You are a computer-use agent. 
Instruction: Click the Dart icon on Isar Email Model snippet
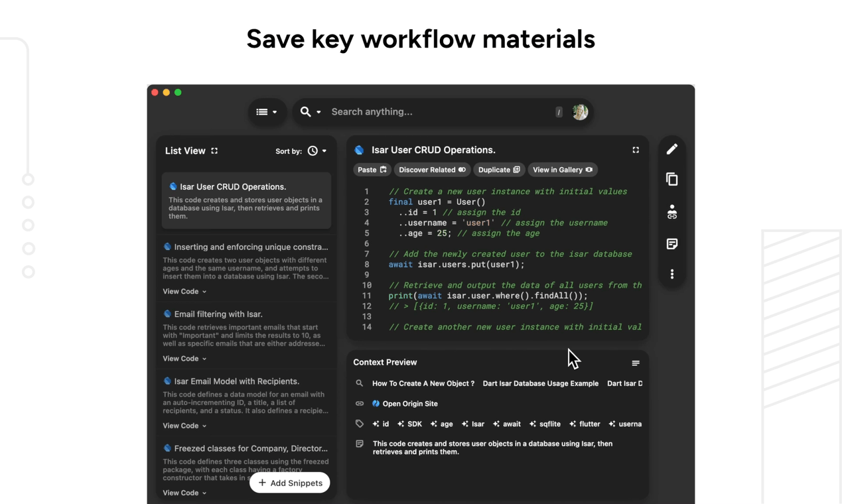[x=167, y=381]
